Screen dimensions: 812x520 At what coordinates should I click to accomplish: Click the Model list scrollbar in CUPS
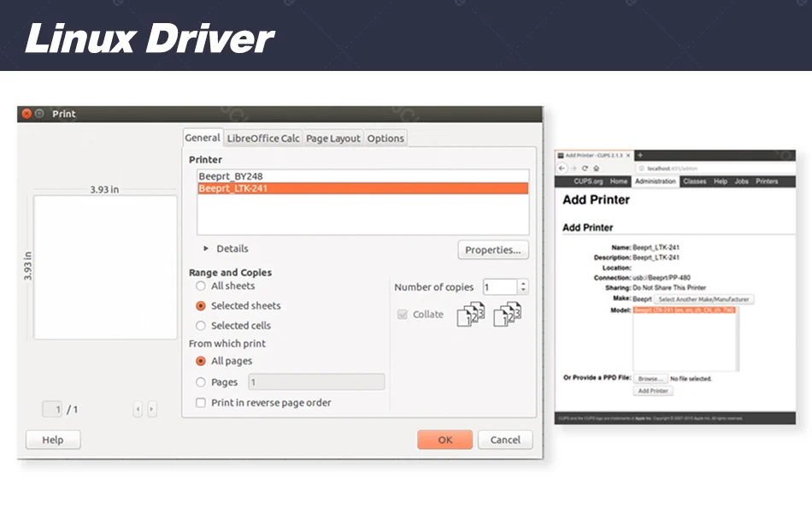[x=737, y=339]
